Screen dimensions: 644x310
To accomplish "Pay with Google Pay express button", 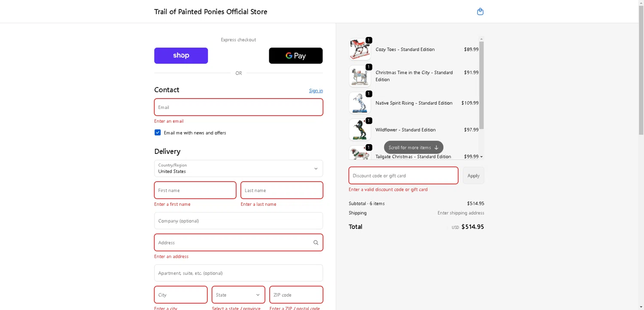I will (296, 56).
